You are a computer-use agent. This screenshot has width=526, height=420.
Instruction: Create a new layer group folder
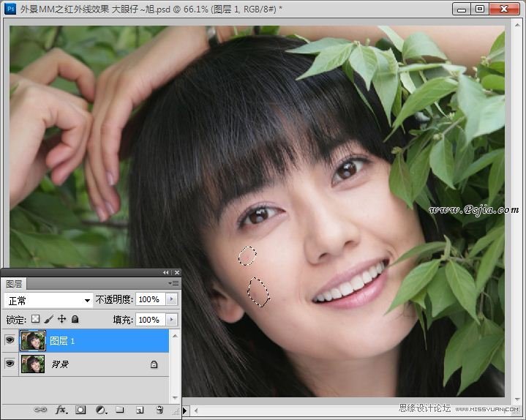pyautogui.click(x=120, y=410)
